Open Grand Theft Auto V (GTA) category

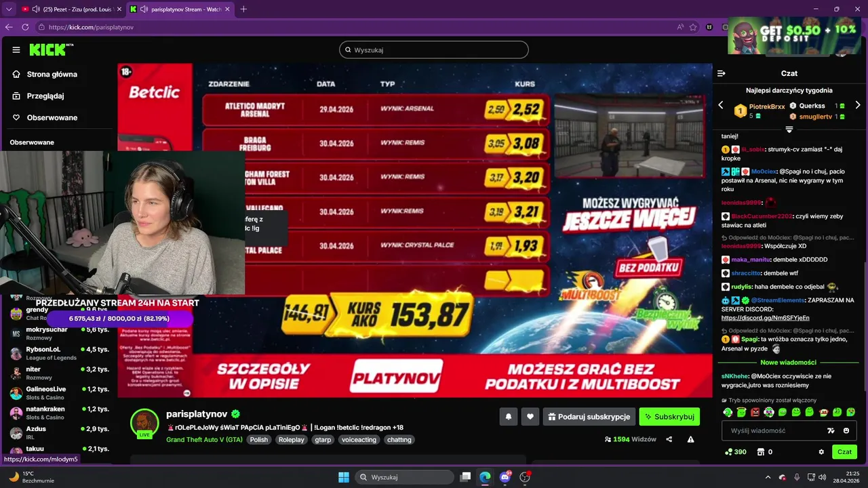(x=204, y=439)
